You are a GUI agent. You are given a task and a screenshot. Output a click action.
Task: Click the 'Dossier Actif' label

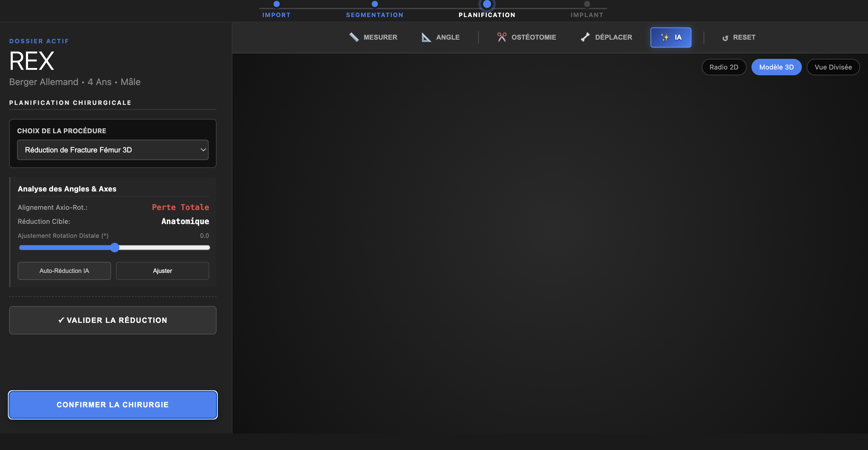coord(39,41)
